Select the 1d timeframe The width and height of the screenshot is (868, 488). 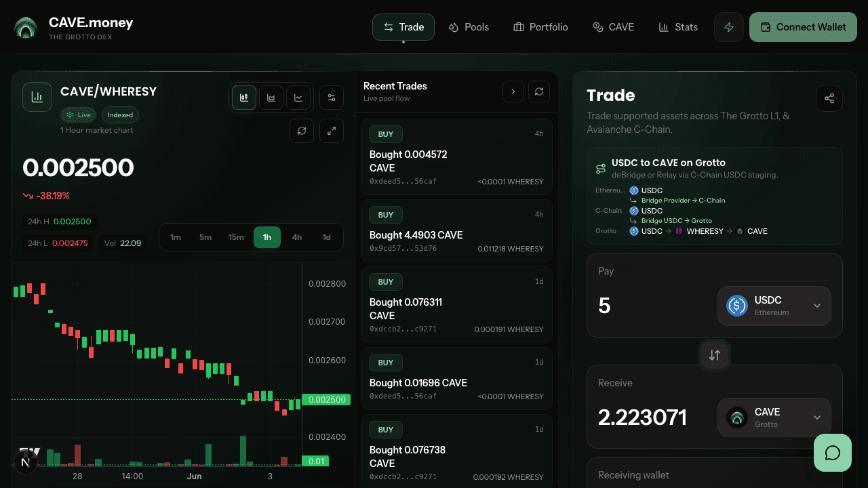click(x=326, y=237)
